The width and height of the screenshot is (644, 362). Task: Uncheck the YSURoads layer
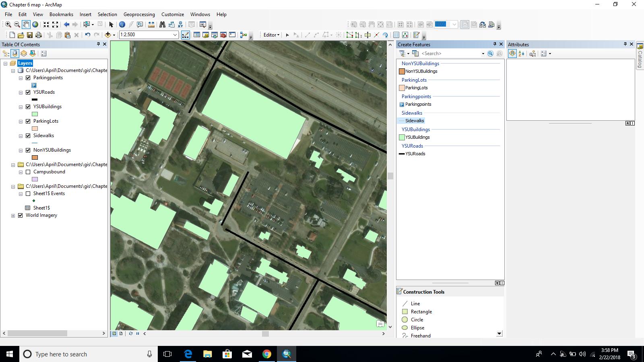coord(28,93)
